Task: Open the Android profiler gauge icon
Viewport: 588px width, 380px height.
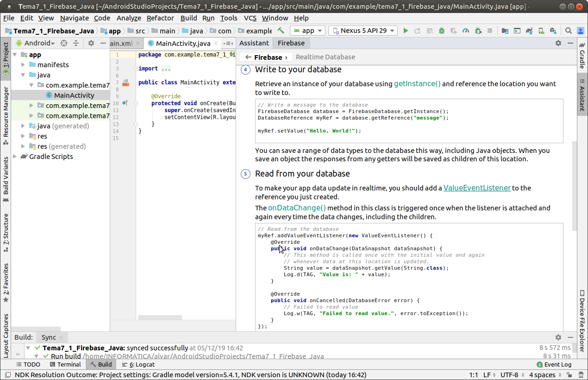Action: click(x=466, y=31)
